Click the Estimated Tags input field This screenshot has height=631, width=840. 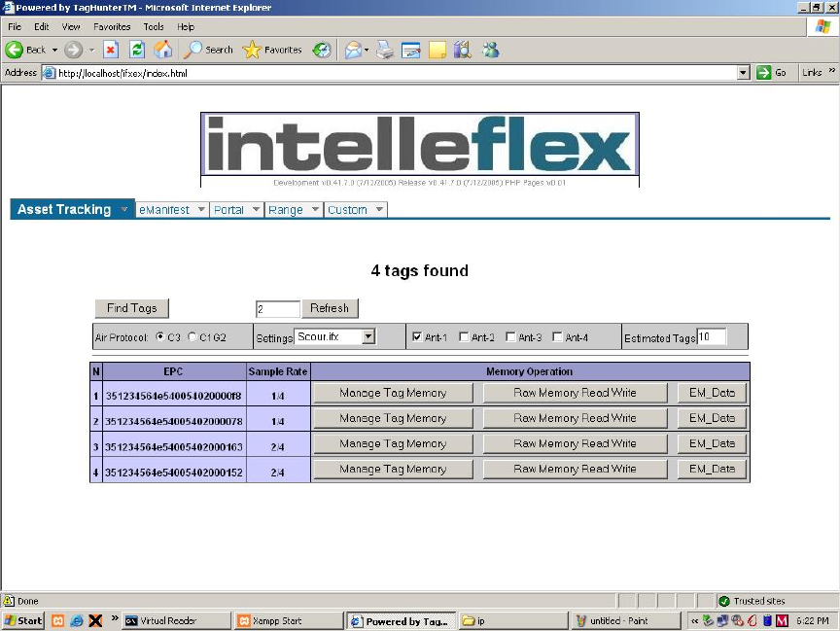point(712,337)
